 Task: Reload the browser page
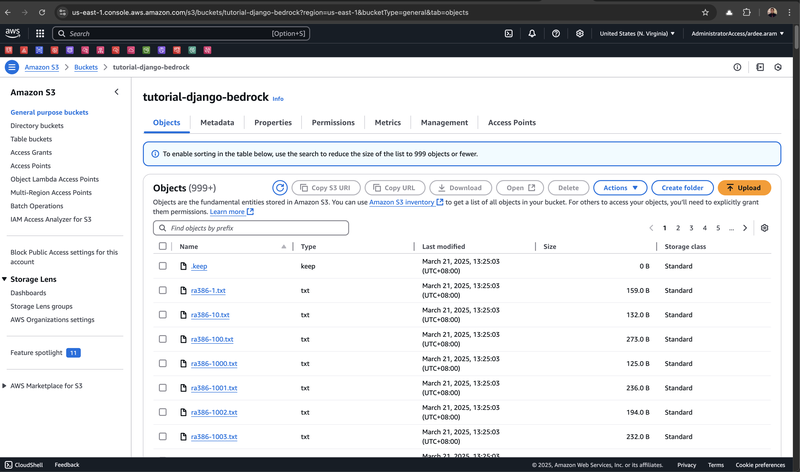(x=42, y=12)
